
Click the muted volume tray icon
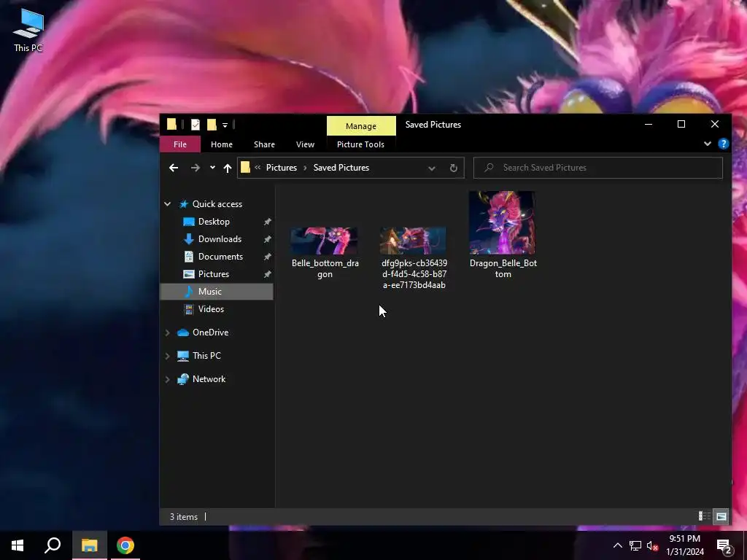pyautogui.click(x=652, y=545)
